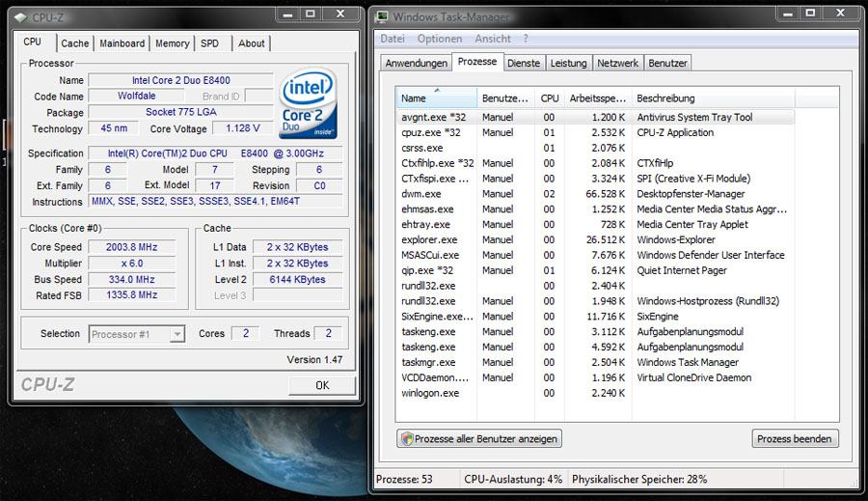Image resolution: width=868 pixels, height=501 pixels.
Task: Select the qip.exe *32 process row
Action: tap(596, 270)
